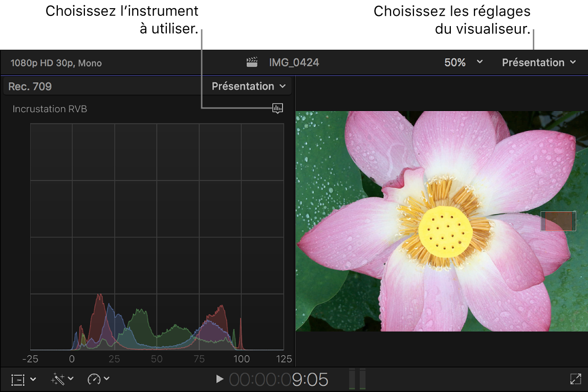
Task: Open the scope's Présentation dropdown
Action: tap(248, 86)
